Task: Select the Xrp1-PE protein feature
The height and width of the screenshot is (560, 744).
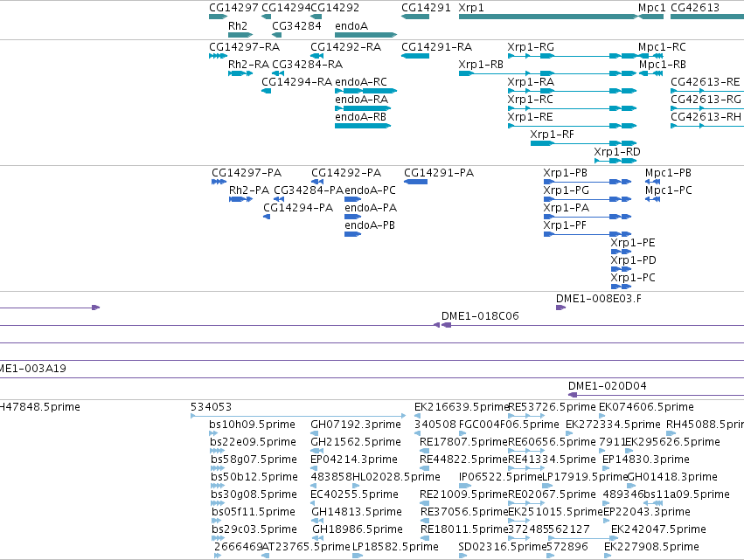Action: [x=621, y=252]
